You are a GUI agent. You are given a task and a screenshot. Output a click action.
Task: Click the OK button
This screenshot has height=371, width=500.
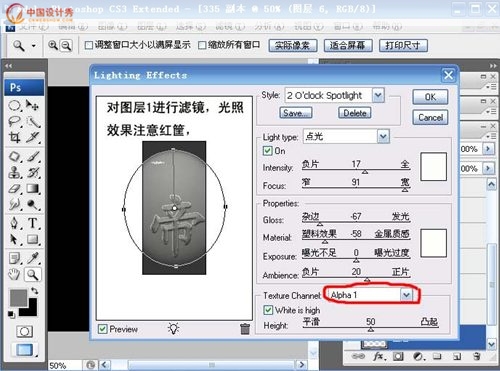coord(430,97)
